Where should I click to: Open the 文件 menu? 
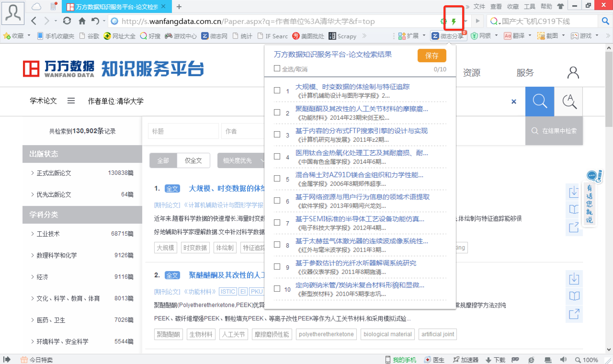coord(479,6)
